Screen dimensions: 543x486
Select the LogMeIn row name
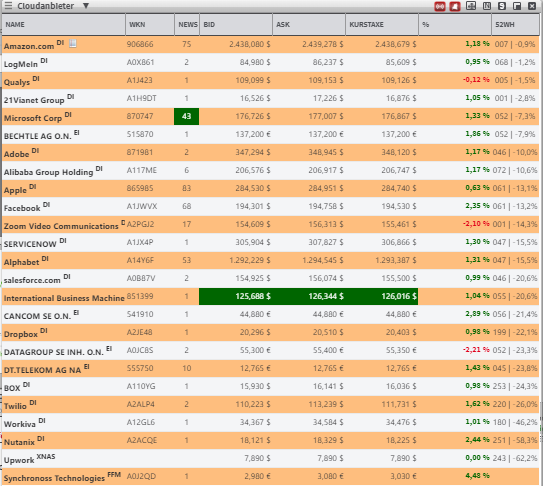[21, 64]
